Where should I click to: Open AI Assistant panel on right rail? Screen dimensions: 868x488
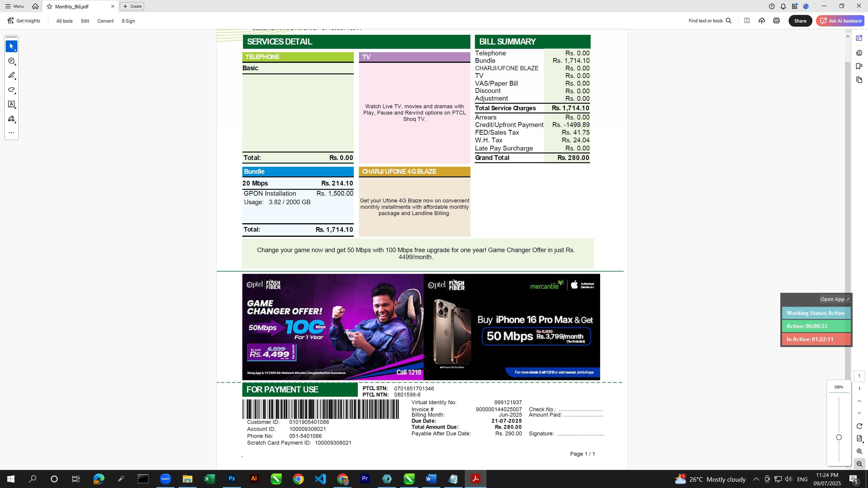tap(859, 38)
